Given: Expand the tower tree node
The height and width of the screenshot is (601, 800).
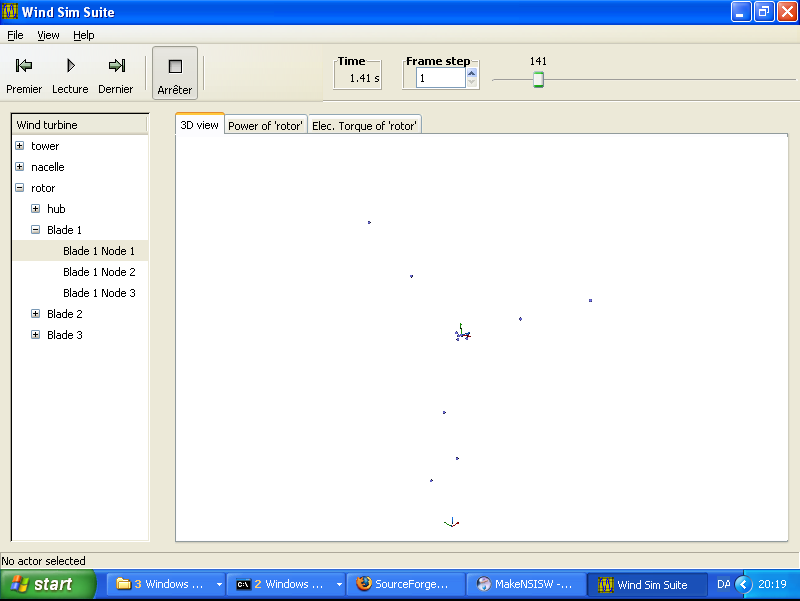Looking at the screenshot, I should tap(20, 146).
